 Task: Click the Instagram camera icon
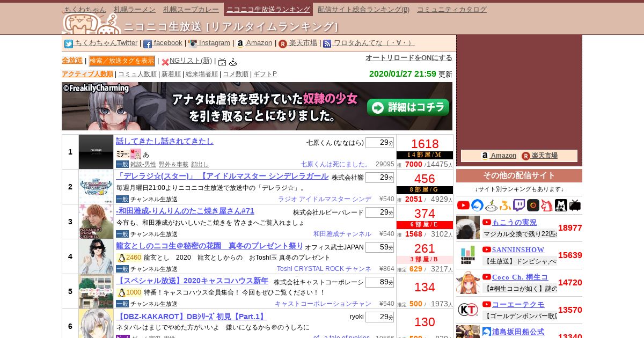193,44
